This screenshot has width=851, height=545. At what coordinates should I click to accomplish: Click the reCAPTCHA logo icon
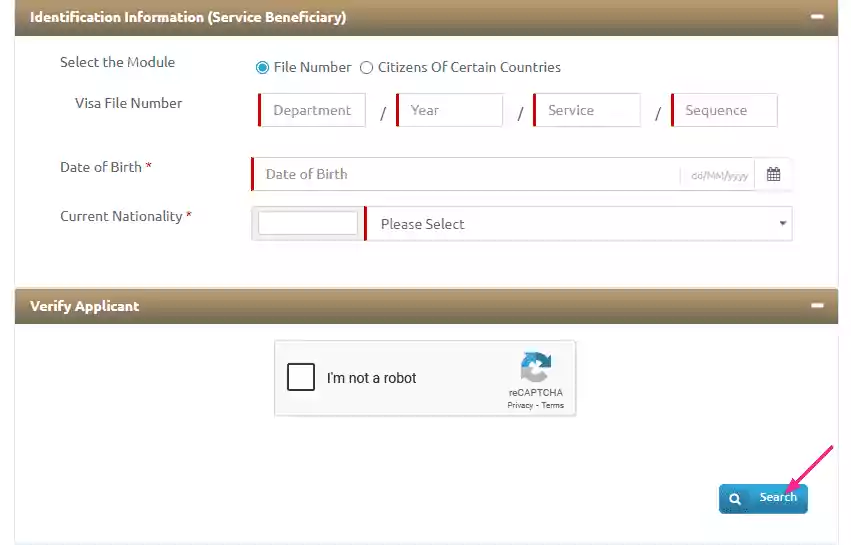click(x=536, y=367)
